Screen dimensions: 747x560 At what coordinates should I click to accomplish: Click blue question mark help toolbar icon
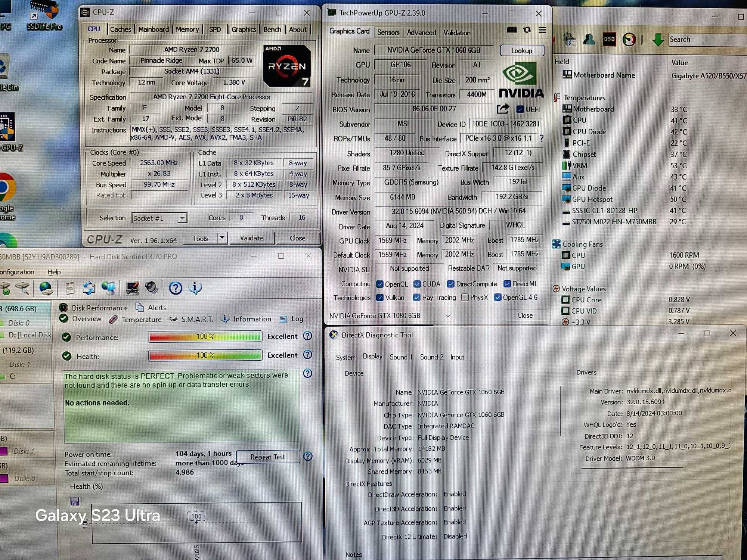tap(175, 288)
